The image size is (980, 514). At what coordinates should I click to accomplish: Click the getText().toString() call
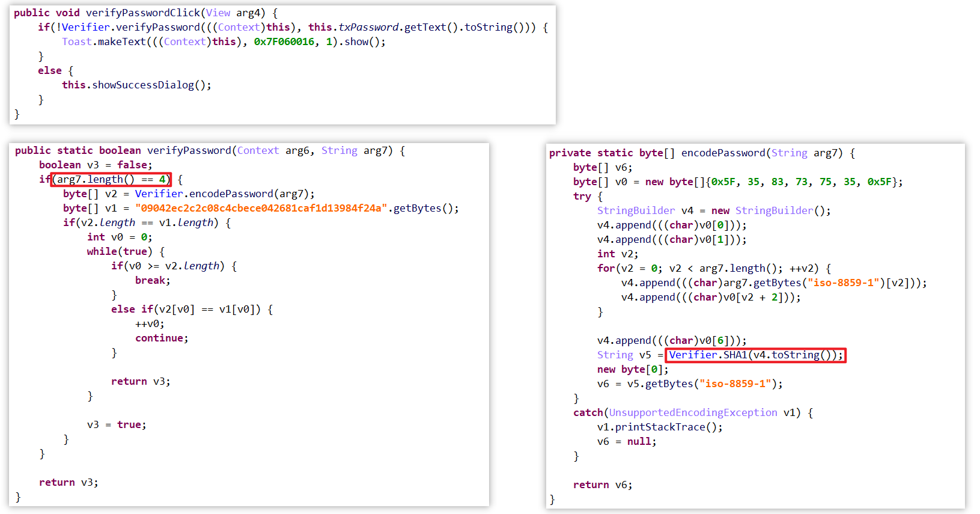click(458, 27)
